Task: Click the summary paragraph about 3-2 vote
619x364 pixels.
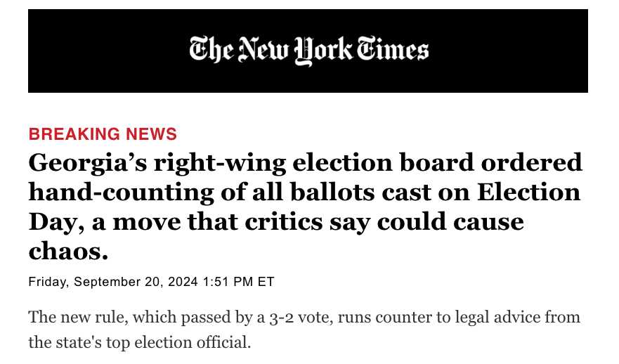Action: pyautogui.click(x=304, y=330)
